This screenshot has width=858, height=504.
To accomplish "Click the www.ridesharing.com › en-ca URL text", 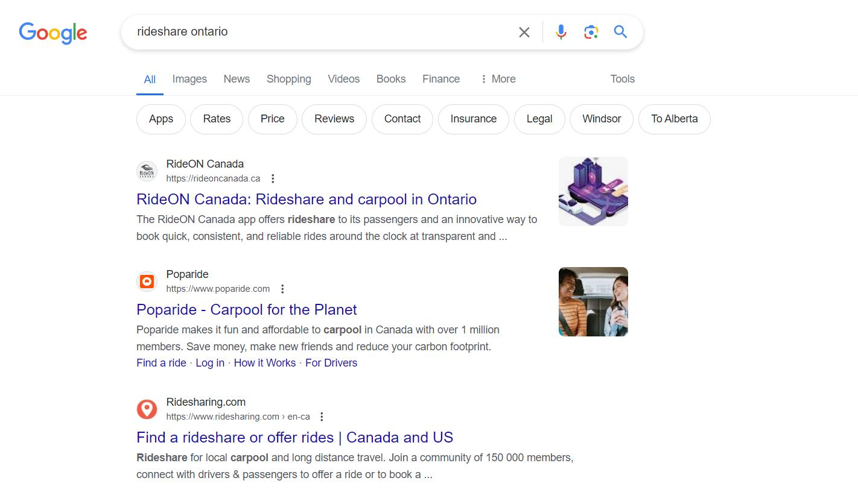I will click(x=238, y=417).
